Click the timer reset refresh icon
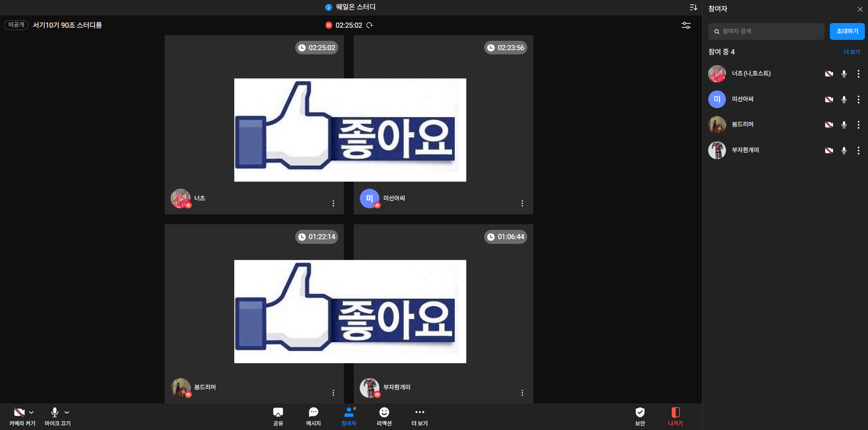The height and width of the screenshot is (430, 868). click(369, 25)
